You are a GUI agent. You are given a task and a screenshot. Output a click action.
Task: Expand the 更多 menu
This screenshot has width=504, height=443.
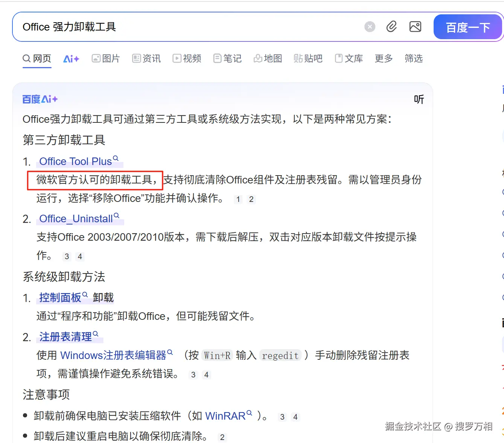pyautogui.click(x=384, y=58)
